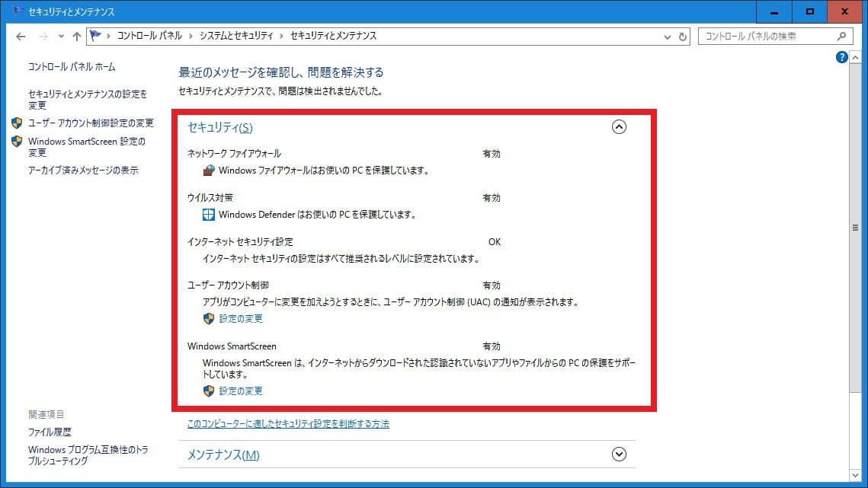The image size is (868, 488).
Task: Click the forward navigation arrow
Action: point(43,37)
